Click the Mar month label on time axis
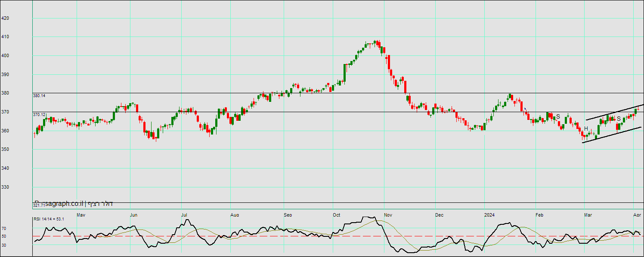The width and height of the screenshot is (644, 257). 588,214
